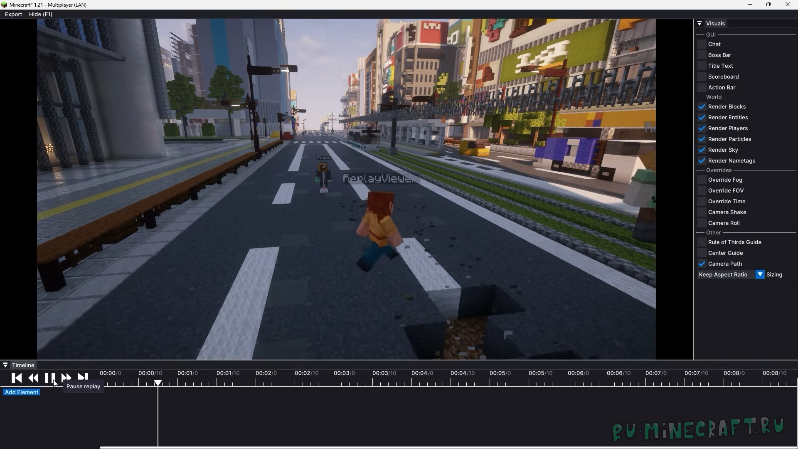Click the timeline playhead marker
This screenshot has width=798, height=449.
[158, 382]
